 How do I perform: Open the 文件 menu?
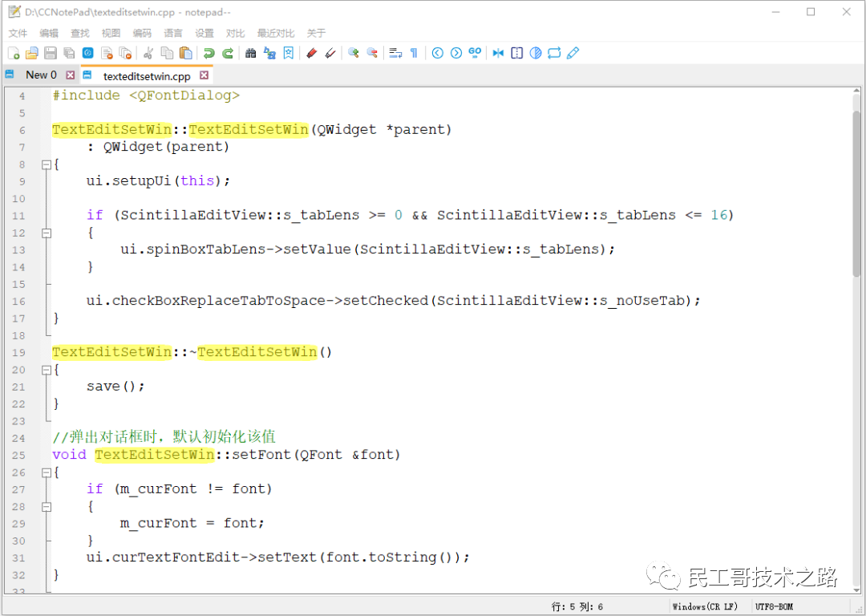pos(18,33)
